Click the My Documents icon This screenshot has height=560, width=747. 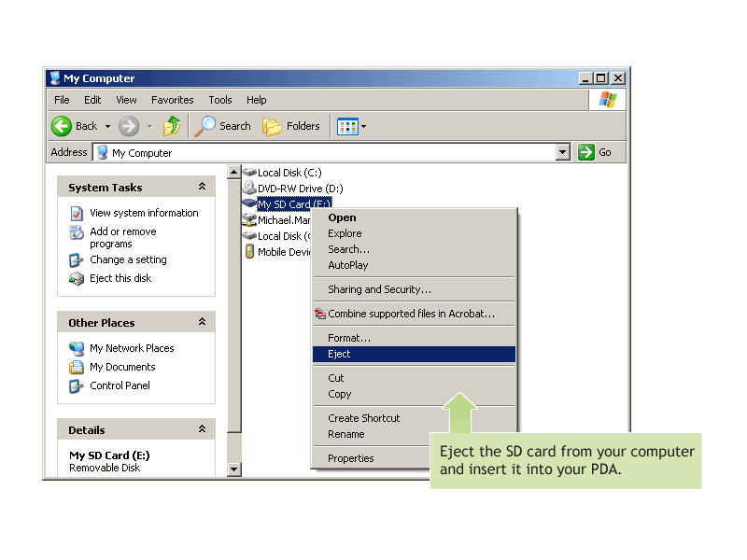(77, 367)
